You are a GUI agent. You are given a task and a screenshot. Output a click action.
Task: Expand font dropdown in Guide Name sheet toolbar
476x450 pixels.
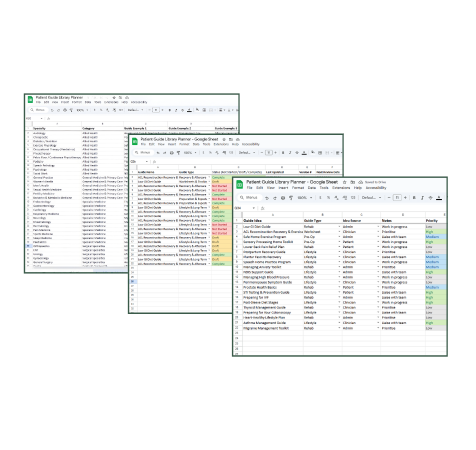(247, 152)
